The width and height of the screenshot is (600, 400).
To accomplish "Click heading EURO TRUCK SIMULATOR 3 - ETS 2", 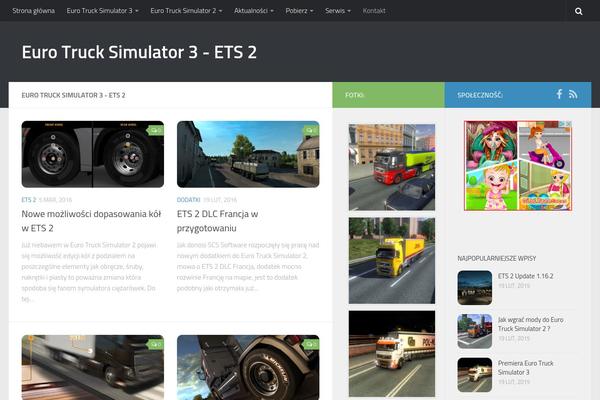I will (x=73, y=95).
